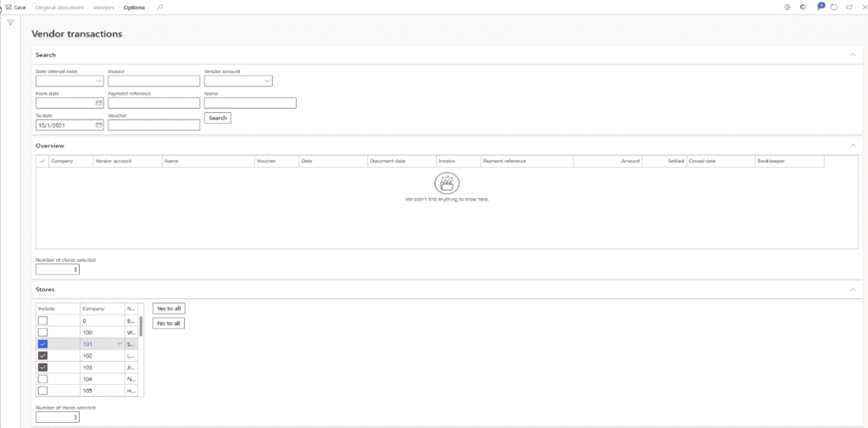Click Include column header in Stores grid
This screenshot has width=868, height=428.
(47, 308)
